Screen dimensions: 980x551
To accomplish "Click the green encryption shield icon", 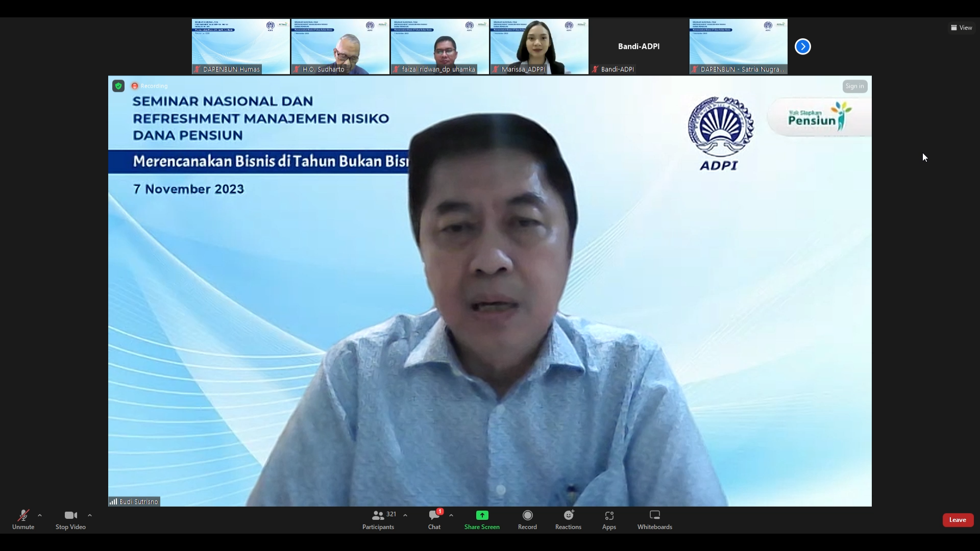I will [118, 86].
